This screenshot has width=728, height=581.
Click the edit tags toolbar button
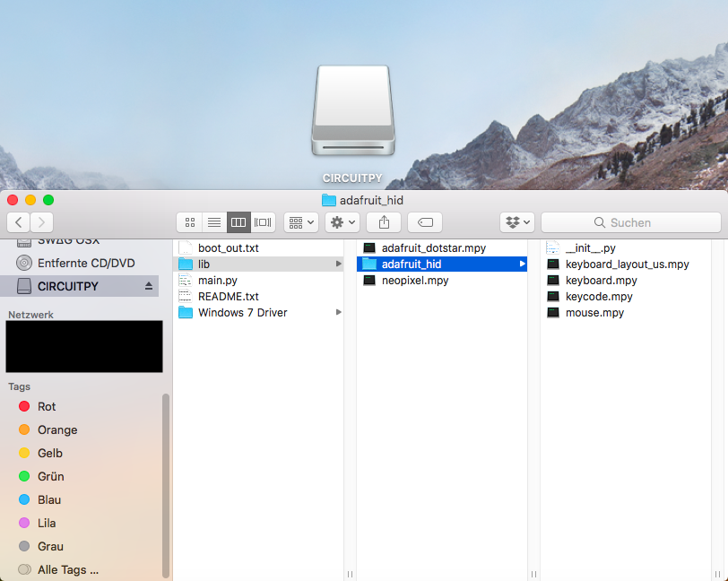(425, 222)
